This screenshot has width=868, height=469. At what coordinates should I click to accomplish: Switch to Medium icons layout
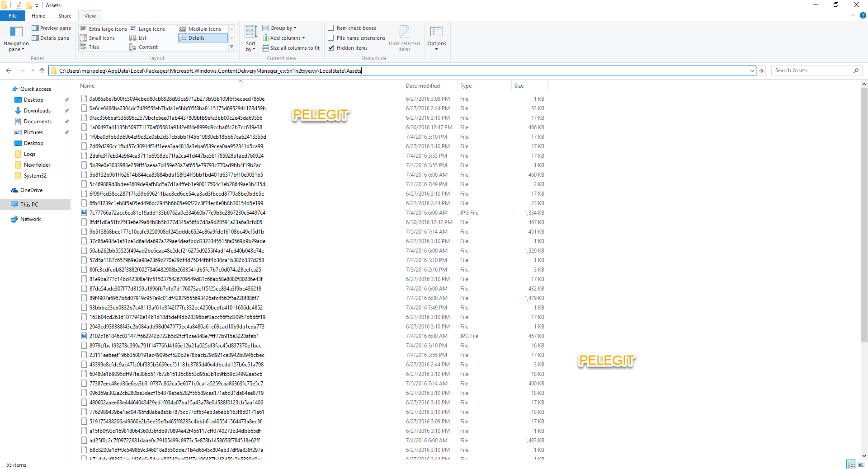click(200, 29)
